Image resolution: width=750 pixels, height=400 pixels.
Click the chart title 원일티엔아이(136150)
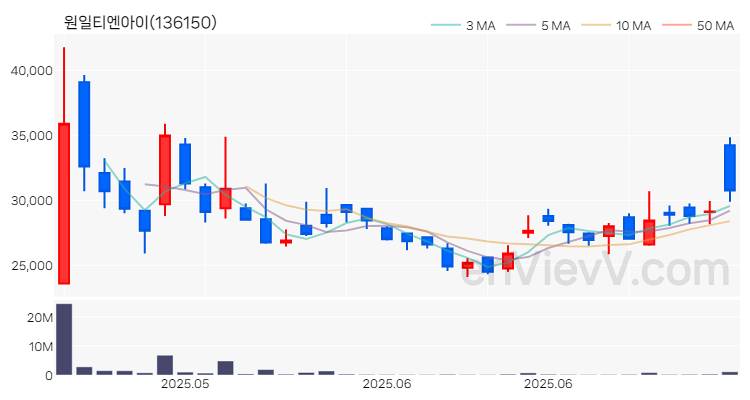coord(140,22)
